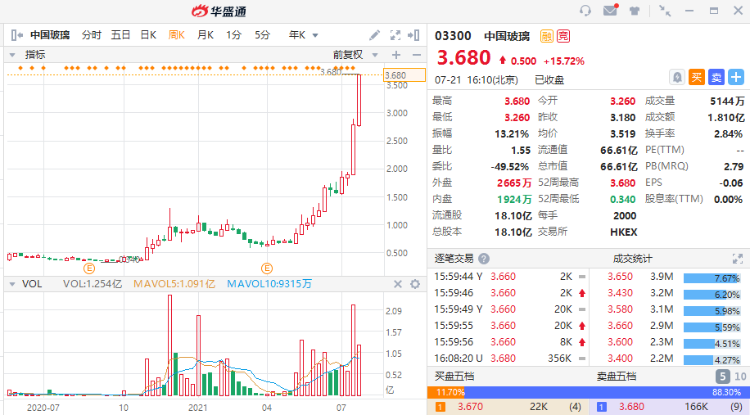Open the skin theme shirt icon
The width and height of the screenshot is (750, 415).
click(635, 11)
